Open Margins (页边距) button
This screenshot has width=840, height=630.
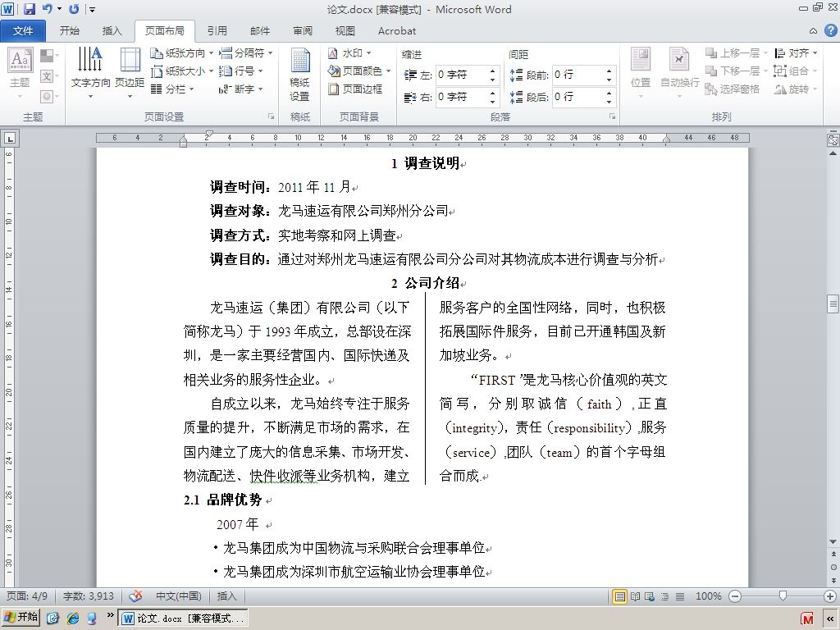[x=130, y=73]
